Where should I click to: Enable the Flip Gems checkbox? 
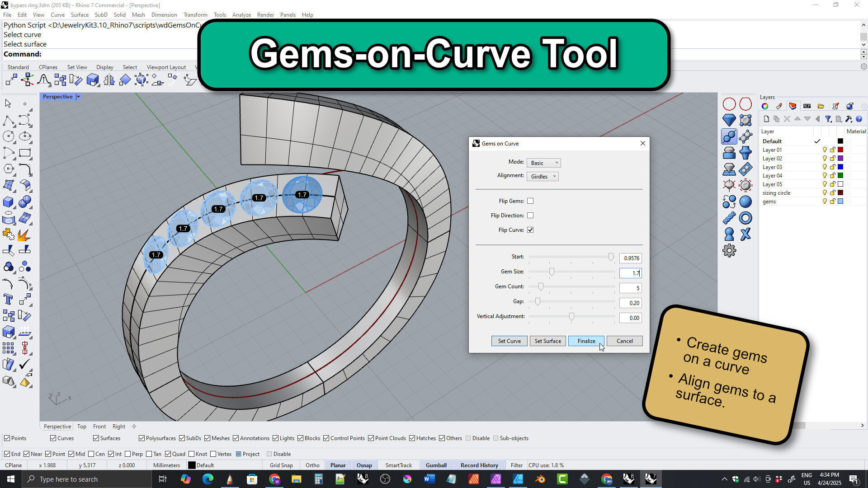530,201
